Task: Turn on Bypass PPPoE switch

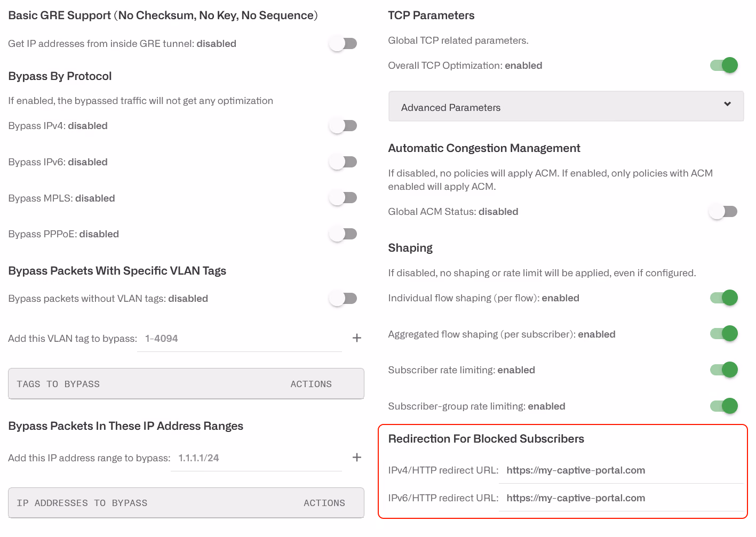Action: 343,234
